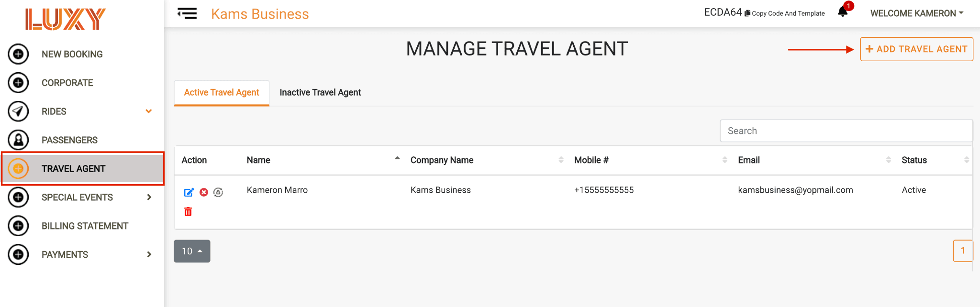The image size is (980, 307).
Task: Select the Active Travel Agent tab
Action: [x=222, y=92]
